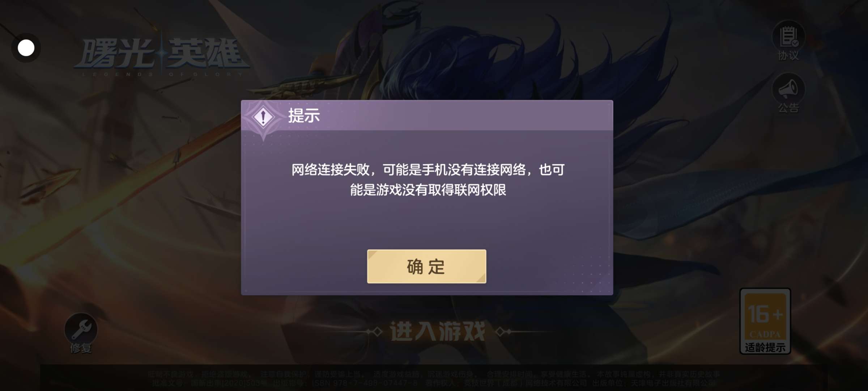The image size is (868, 391).
Task: Select the 提示 dialog title text
Action: tap(304, 116)
